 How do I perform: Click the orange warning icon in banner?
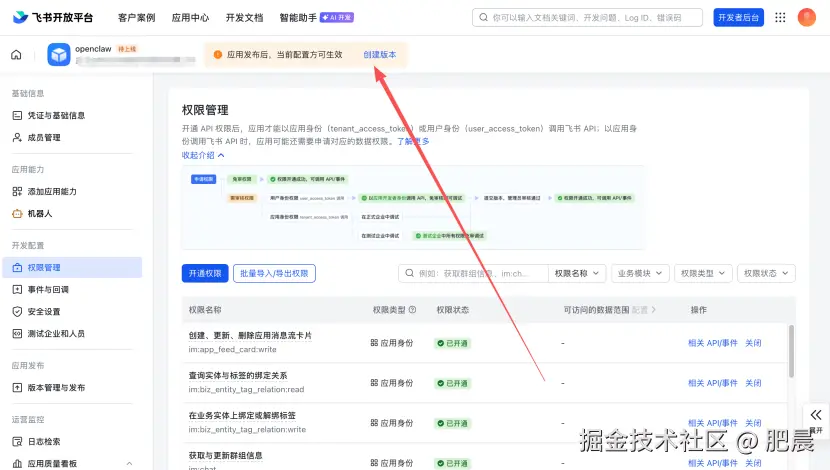click(x=218, y=55)
